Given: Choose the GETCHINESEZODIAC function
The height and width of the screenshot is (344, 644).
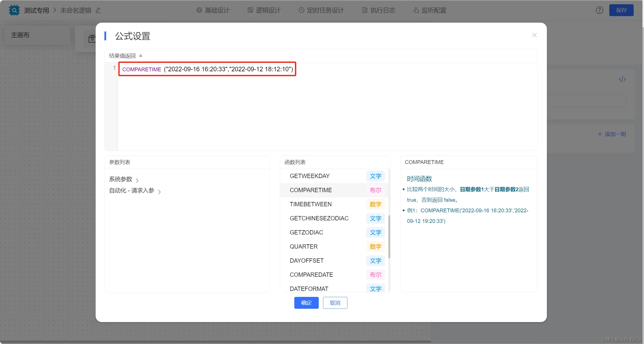Looking at the screenshot, I should 319,218.
